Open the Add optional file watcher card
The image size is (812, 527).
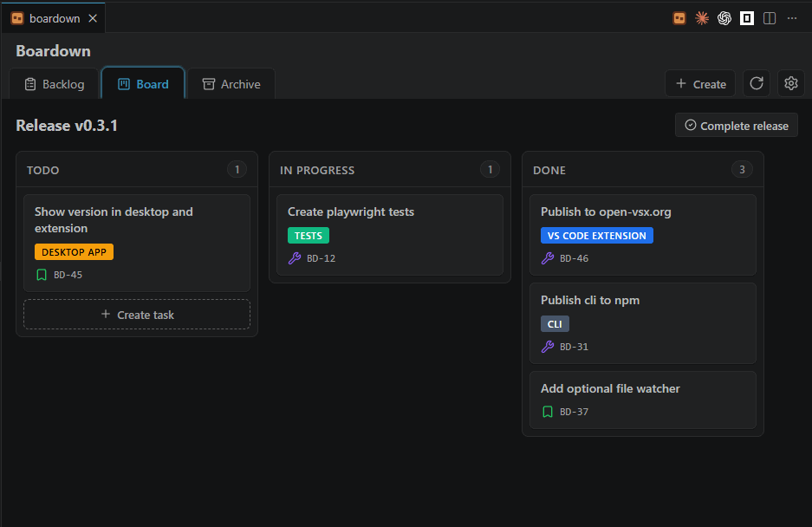click(643, 400)
